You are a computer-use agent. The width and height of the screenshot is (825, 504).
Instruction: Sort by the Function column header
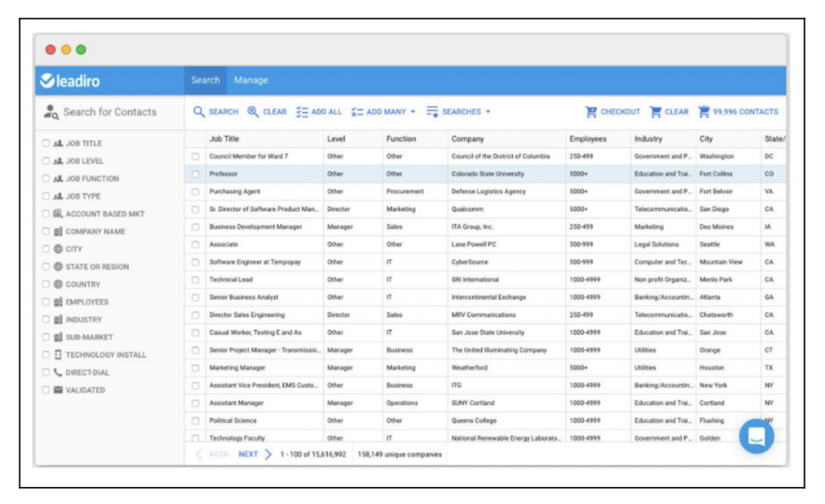click(401, 138)
